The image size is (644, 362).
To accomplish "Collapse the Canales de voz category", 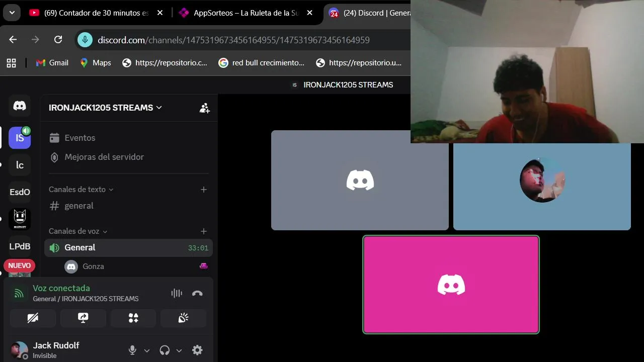I will (78, 231).
